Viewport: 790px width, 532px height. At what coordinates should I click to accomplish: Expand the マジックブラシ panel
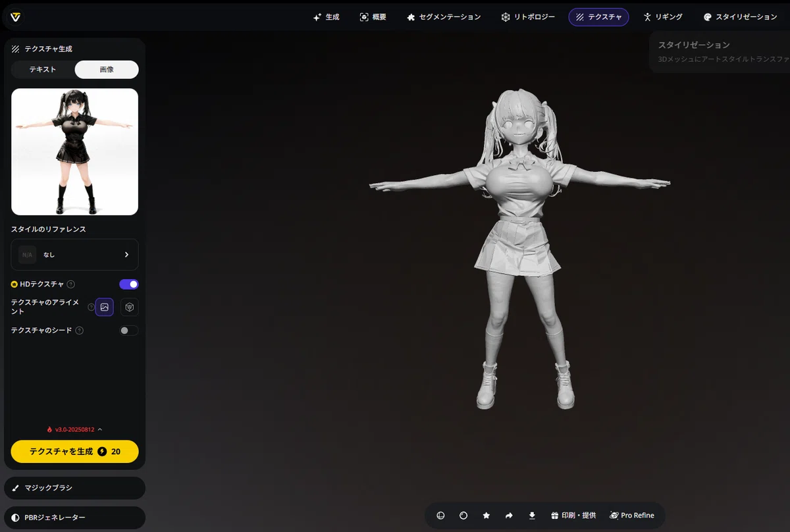point(75,488)
